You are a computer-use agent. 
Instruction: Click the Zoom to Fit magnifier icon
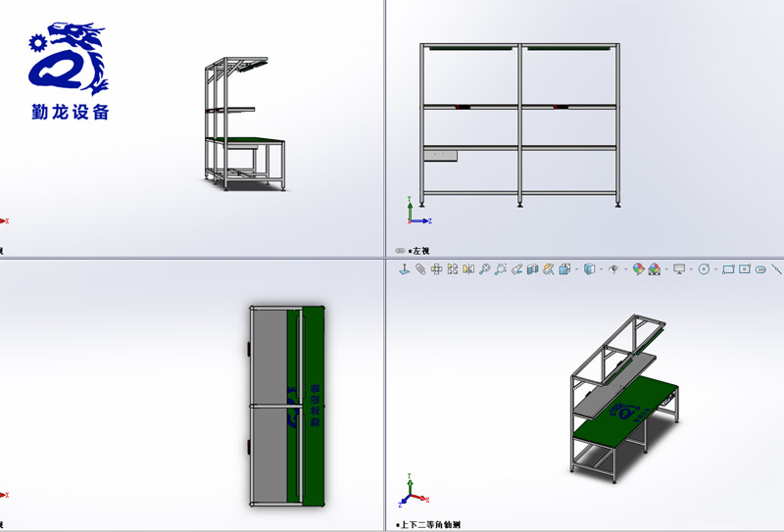click(484, 268)
